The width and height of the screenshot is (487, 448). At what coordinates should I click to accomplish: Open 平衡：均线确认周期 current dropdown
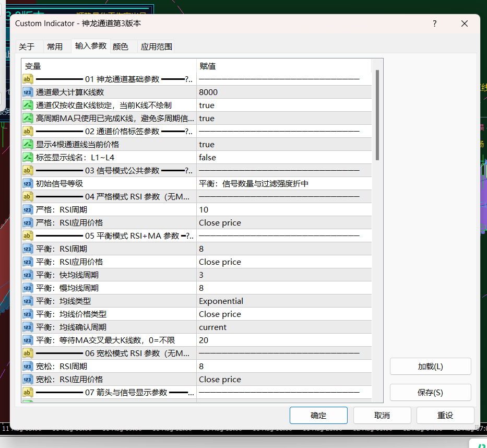pos(284,327)
